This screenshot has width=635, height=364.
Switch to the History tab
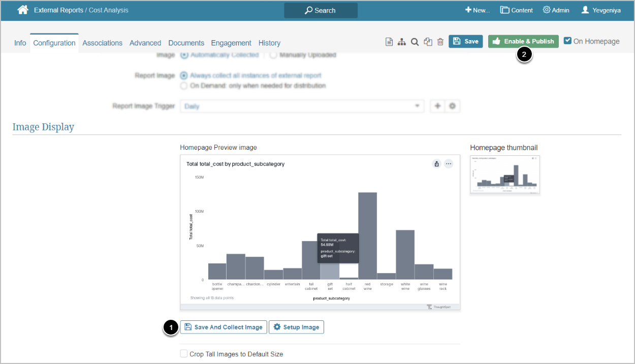[x=269, y=43]
